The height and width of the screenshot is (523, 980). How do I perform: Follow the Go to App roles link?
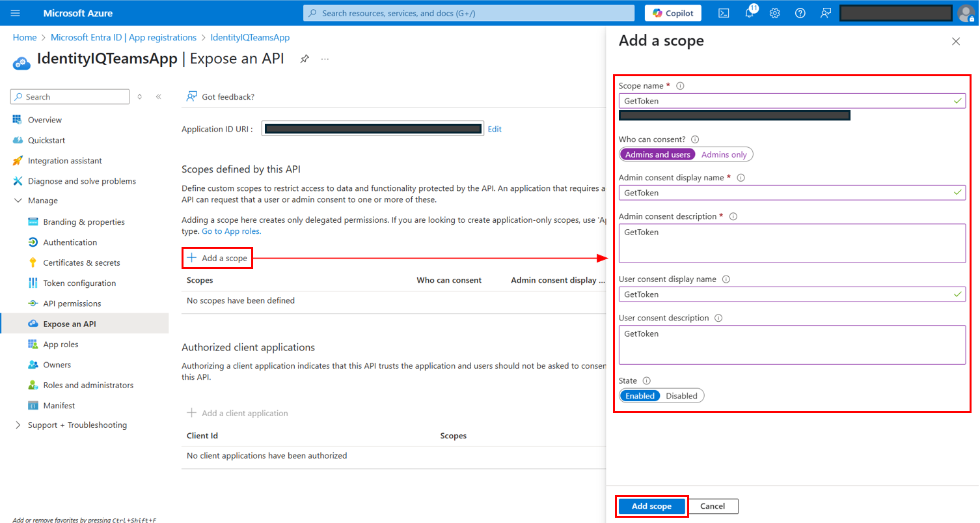[231, 231]
